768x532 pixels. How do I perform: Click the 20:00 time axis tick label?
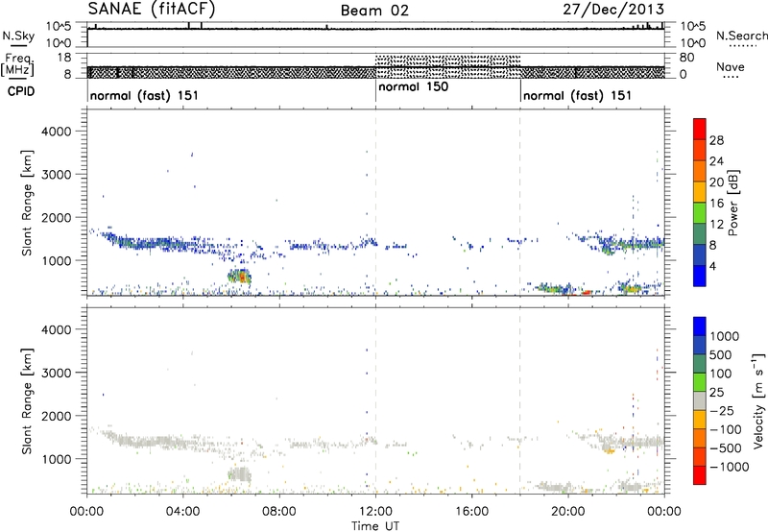(x=568, y=512)
